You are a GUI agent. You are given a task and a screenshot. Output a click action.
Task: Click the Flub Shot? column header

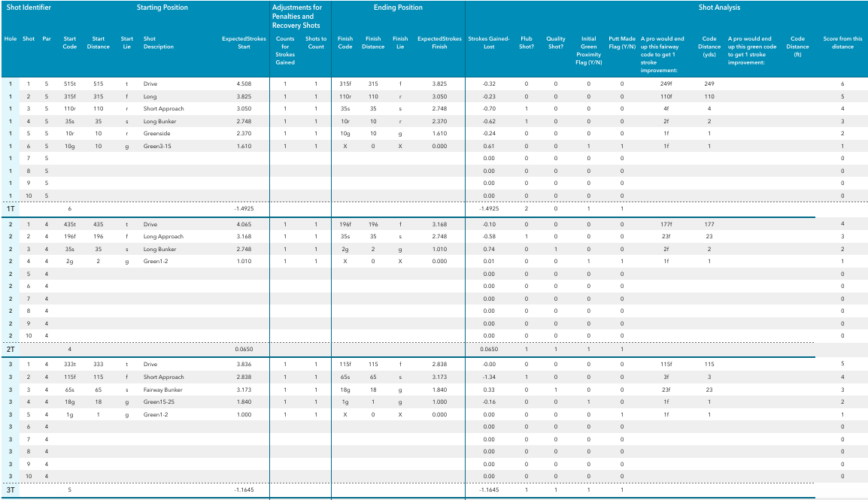(526, 43)
